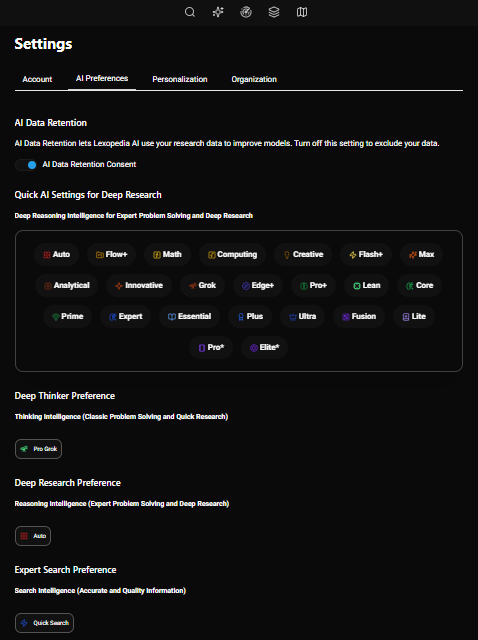This screenshot has height=640, width=478.
Task: Open Deep Research Auto preference selector
Action: tap(33, 536)
